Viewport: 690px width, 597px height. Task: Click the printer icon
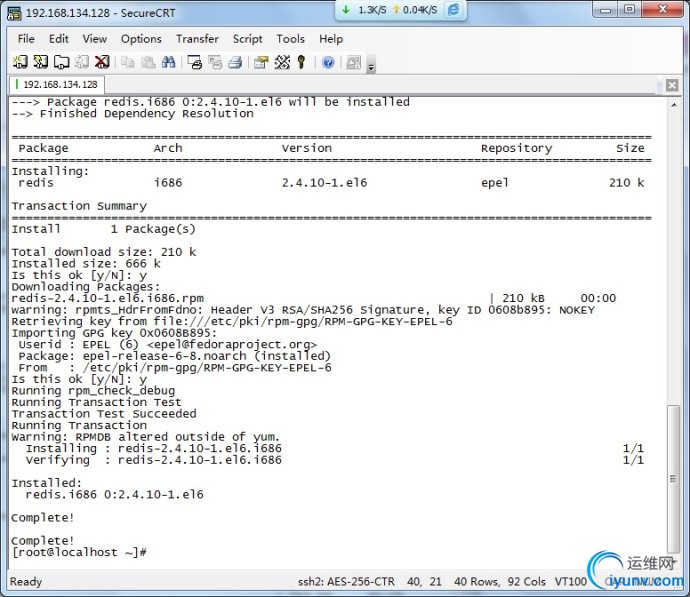point(235,62)
